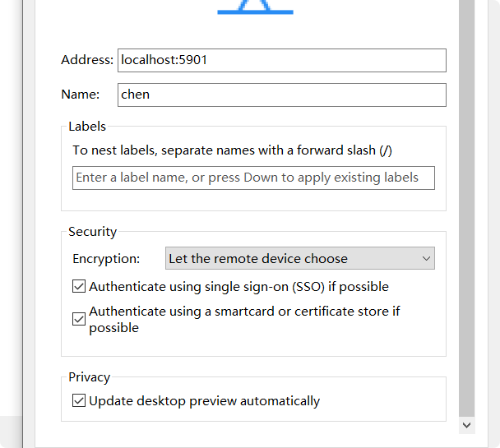Viewport: 500px width, 448px height.
Task: Click the Name label
Action: [x=81, y=95]
